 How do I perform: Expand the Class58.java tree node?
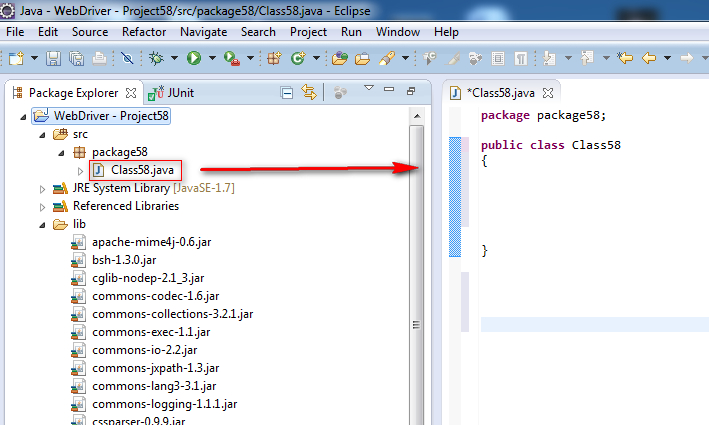80,171
